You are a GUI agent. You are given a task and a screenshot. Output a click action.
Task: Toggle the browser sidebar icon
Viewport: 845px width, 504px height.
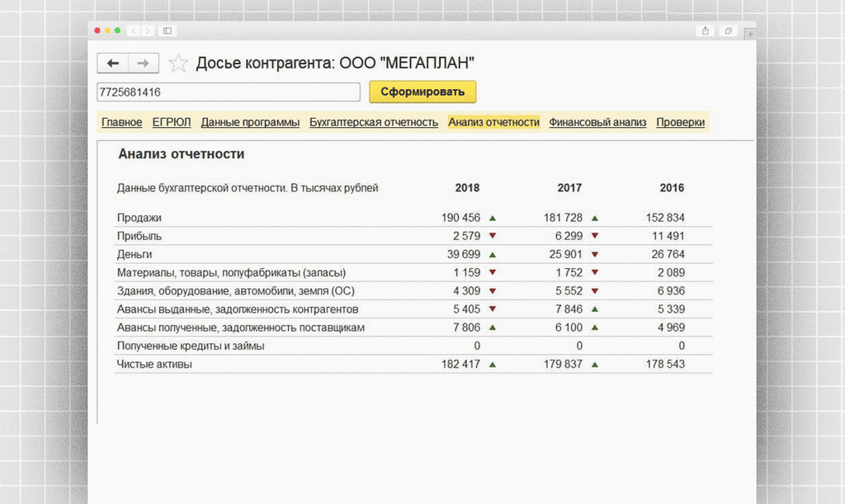168,31
